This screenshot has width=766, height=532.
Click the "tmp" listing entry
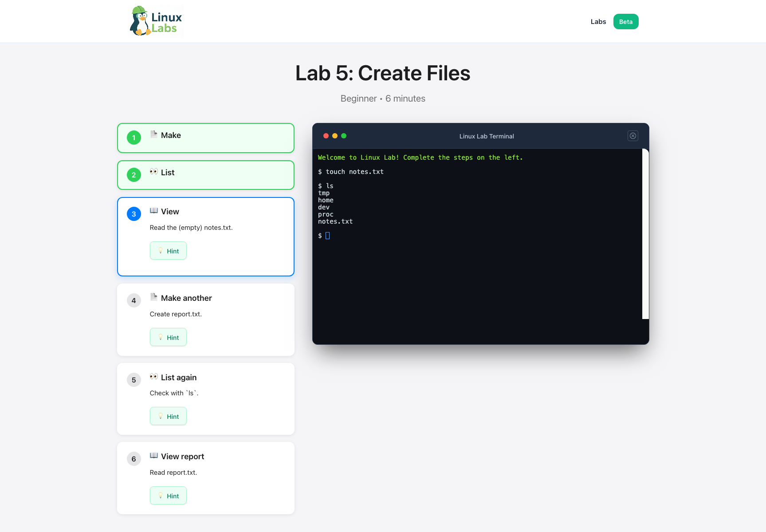pos(324,193)
